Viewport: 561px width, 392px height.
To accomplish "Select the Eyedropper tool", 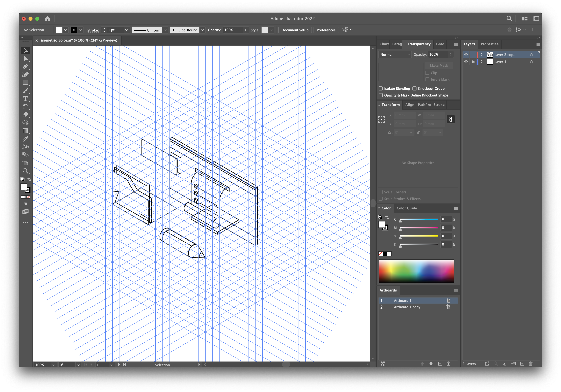I will [x=25, y=139].
